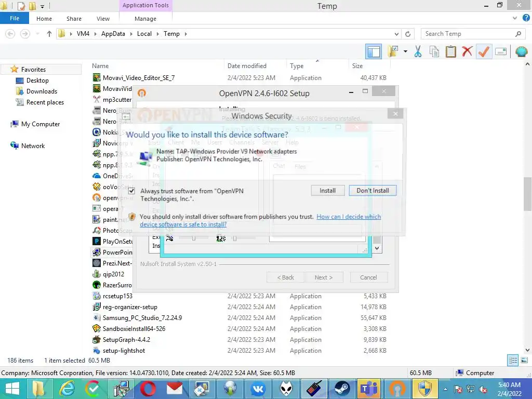
Task: Open the 'How can I decide' help link
Action: point(260,220)
